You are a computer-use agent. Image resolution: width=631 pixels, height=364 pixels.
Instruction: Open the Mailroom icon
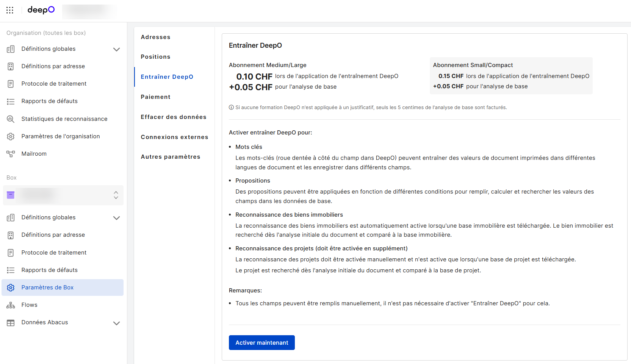11,154
